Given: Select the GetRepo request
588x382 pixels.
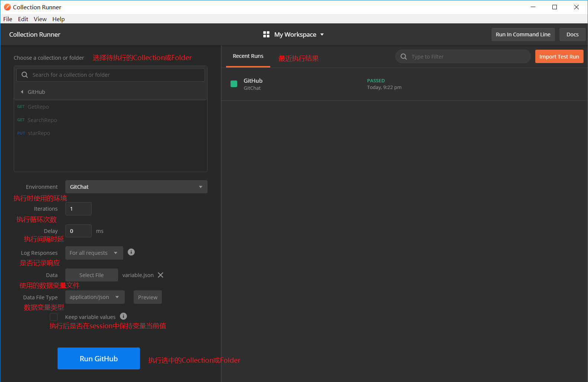Looking at the screenshot, I should 111,107.
